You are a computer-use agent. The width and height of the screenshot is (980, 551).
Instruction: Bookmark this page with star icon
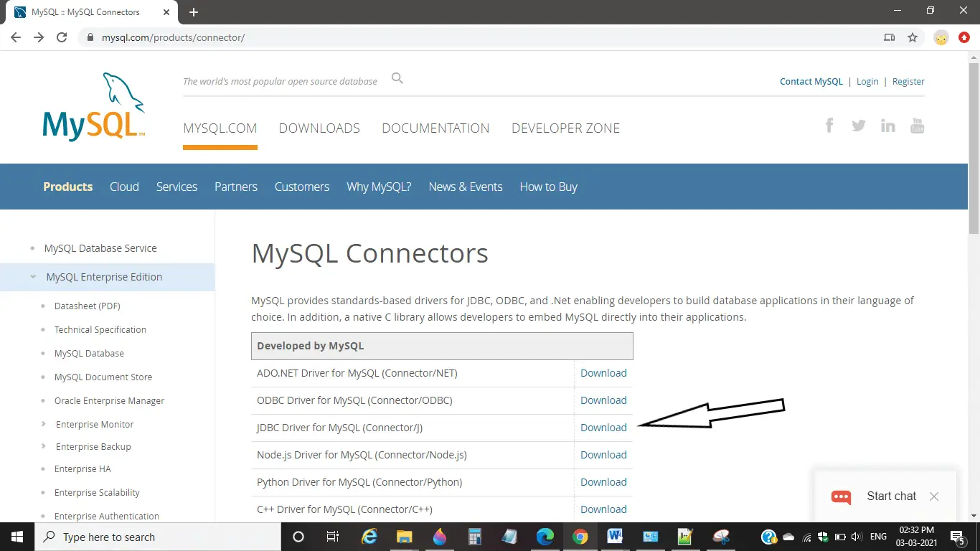coord(913,37)
